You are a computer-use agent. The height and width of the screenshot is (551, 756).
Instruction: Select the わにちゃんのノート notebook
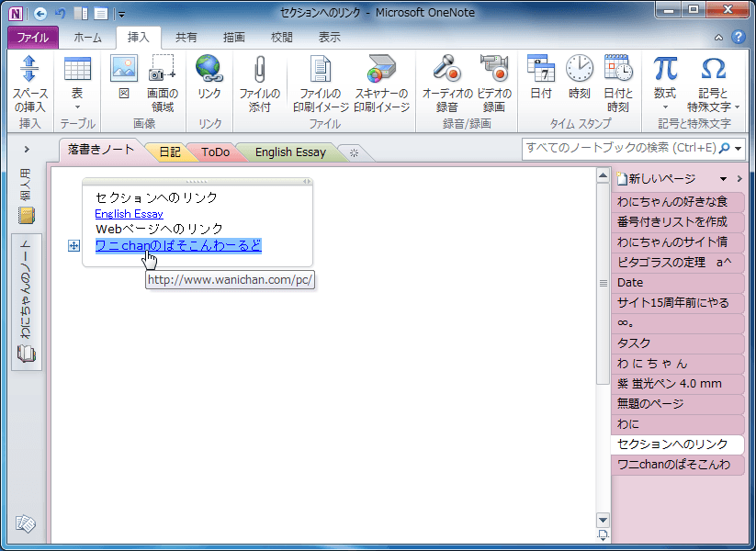click(x=27, y=302)
